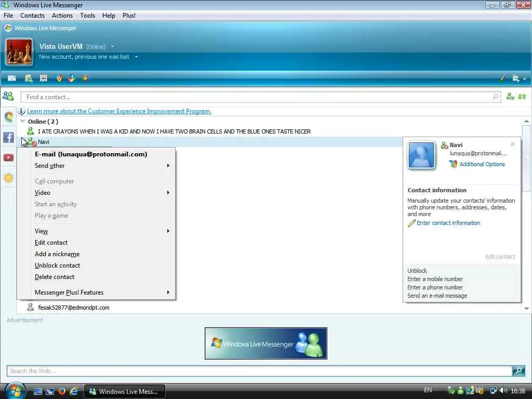Open the calendar-style third toolbar icon

point(44,78)
